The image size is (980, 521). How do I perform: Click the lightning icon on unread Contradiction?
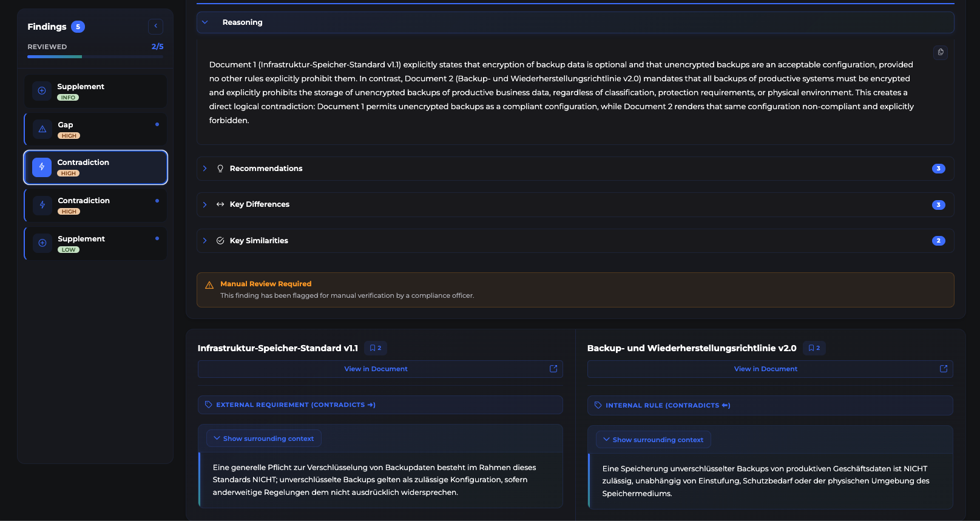pos(42,205)
